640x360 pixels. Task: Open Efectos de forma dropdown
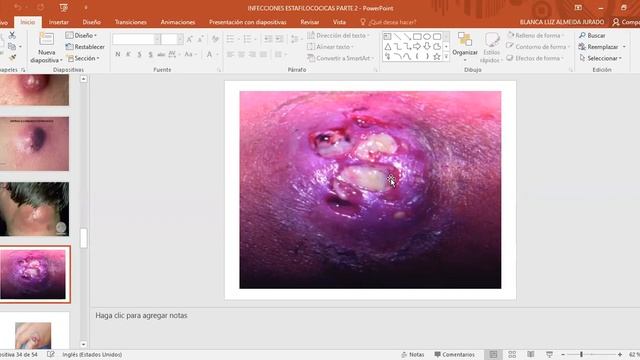[x=536, y=58]
